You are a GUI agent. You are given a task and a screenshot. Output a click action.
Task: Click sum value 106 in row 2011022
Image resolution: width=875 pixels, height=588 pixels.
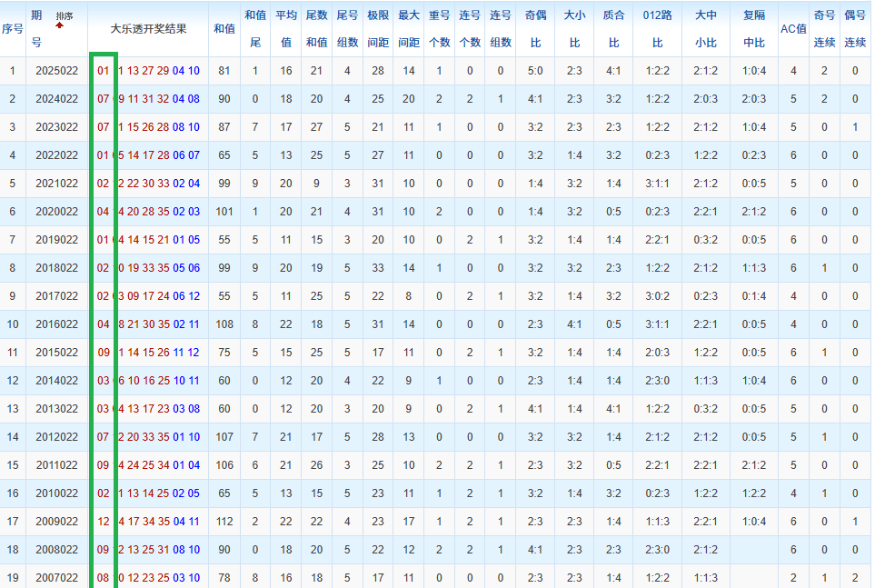tap(224, 465)
